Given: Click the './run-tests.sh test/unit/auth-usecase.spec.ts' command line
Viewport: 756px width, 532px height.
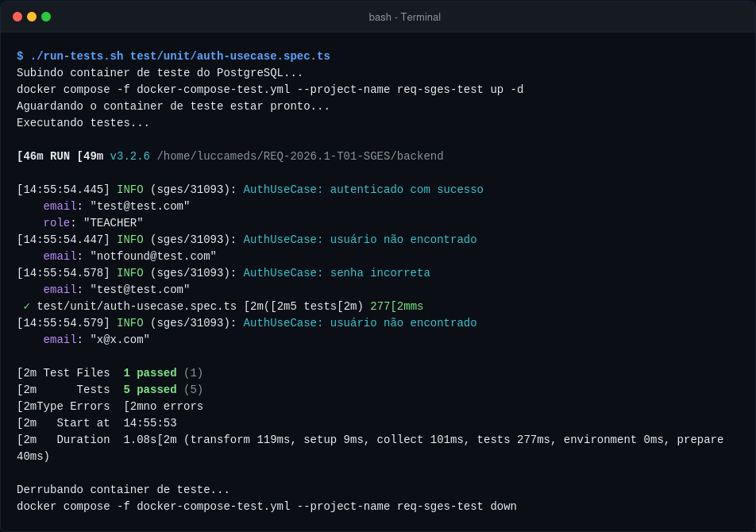Looking at the screenshot, I should tap(174, 56).
